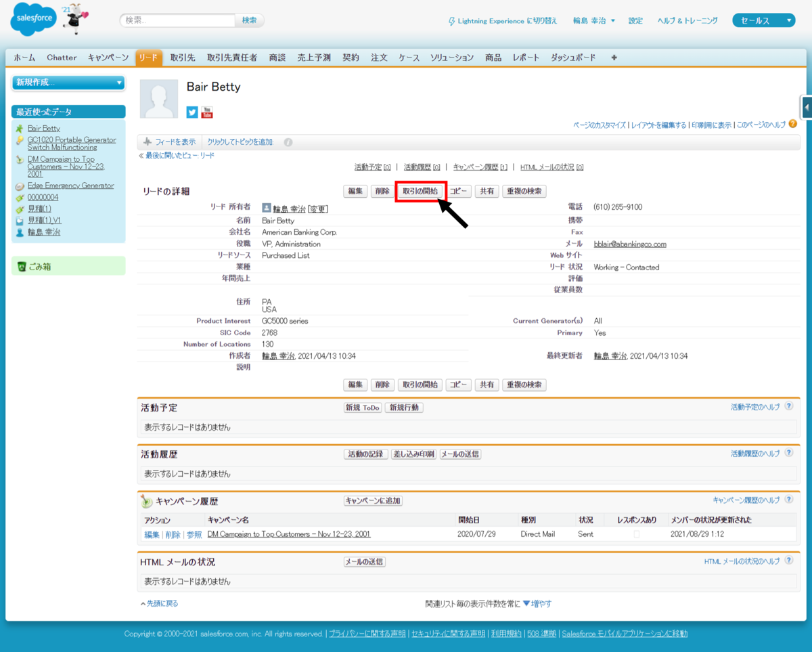Viewport: 812px width, 652px height.
Task: Switch to the Chatter tab
Action: click(62, 58)
